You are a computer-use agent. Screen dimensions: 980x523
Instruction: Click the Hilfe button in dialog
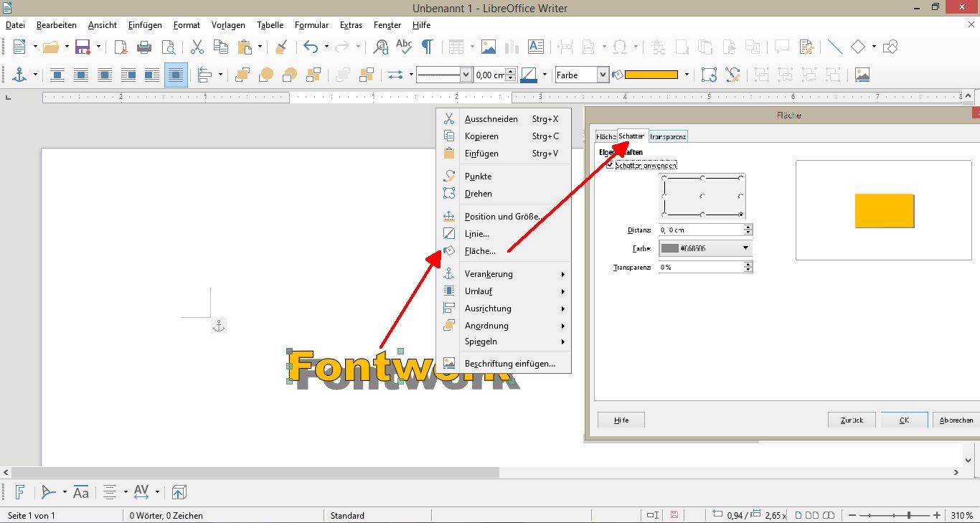[621, 420]
